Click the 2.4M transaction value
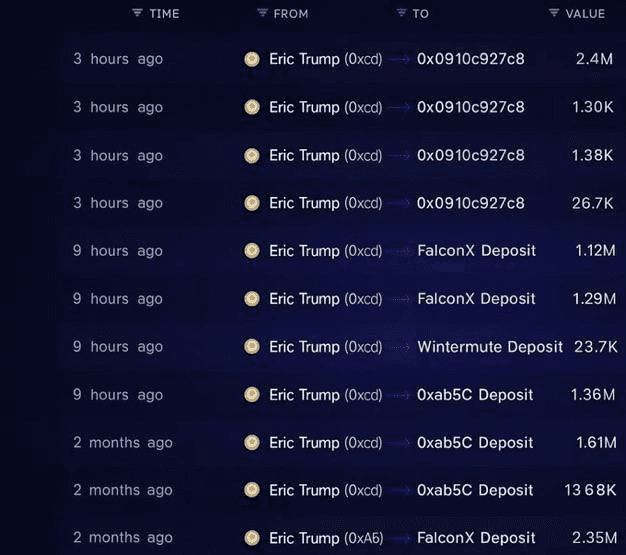 (x=594, y=59)
